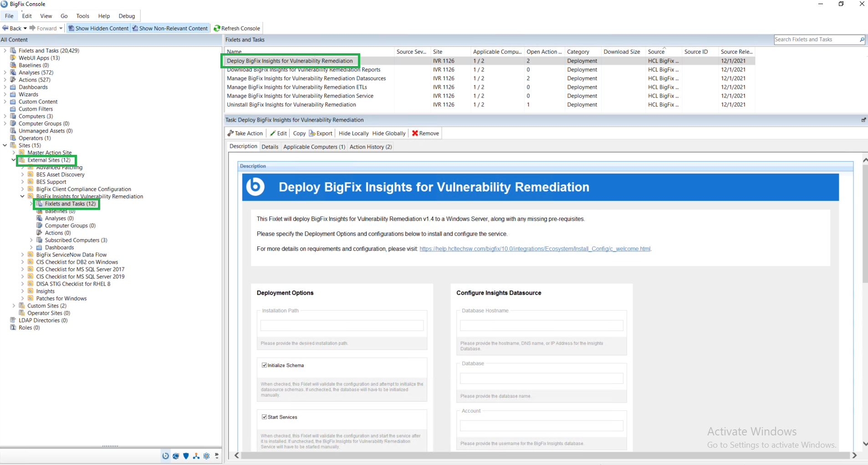Toggle Show Hidden Content
The width and height of the screenshot is (868, 465).
98,28
